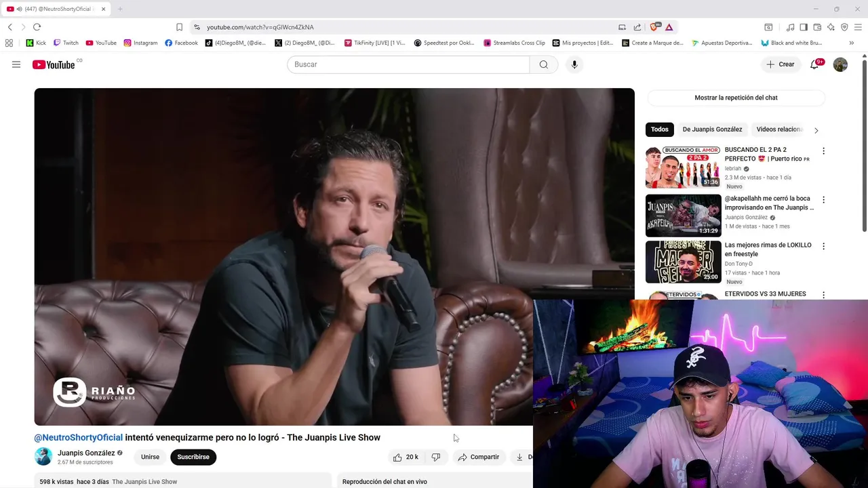Open the Facebook bookmark
Image resolution: width=868 pixels, height=488 pixels.
(181, 43)
